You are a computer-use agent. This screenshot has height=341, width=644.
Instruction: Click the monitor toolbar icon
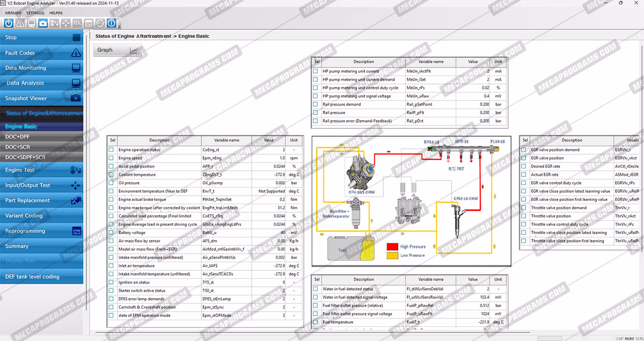pyautogui.click(x=32, y=23)
